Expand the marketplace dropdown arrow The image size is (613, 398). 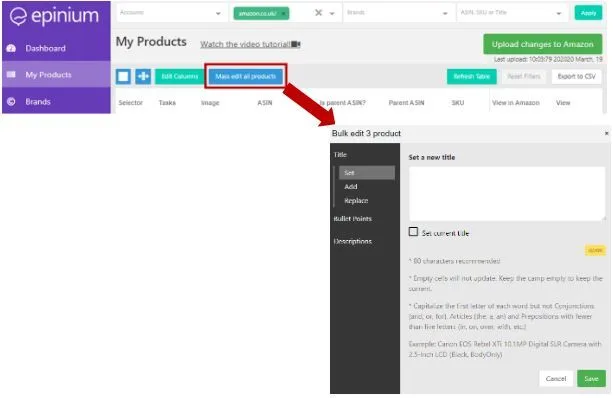332,13
